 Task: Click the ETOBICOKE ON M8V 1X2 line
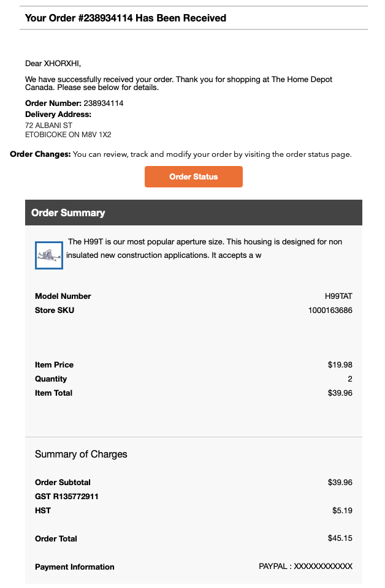pyautogui.click(x=68, y=135)
